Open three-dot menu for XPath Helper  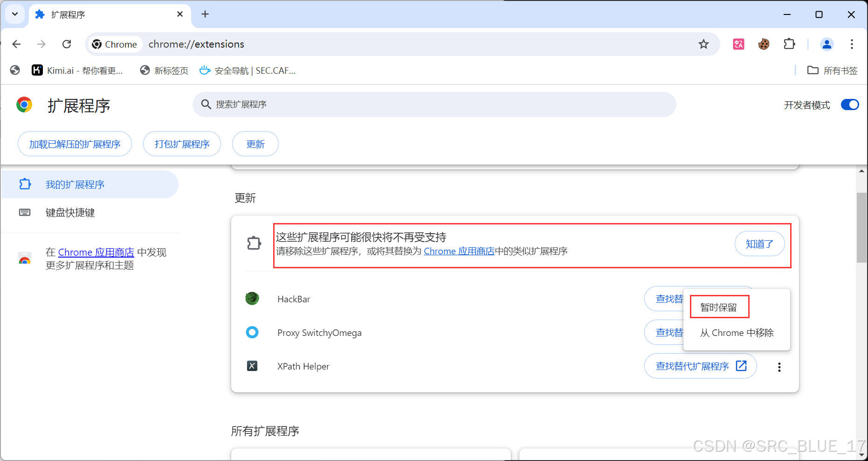tap(779, 367)
